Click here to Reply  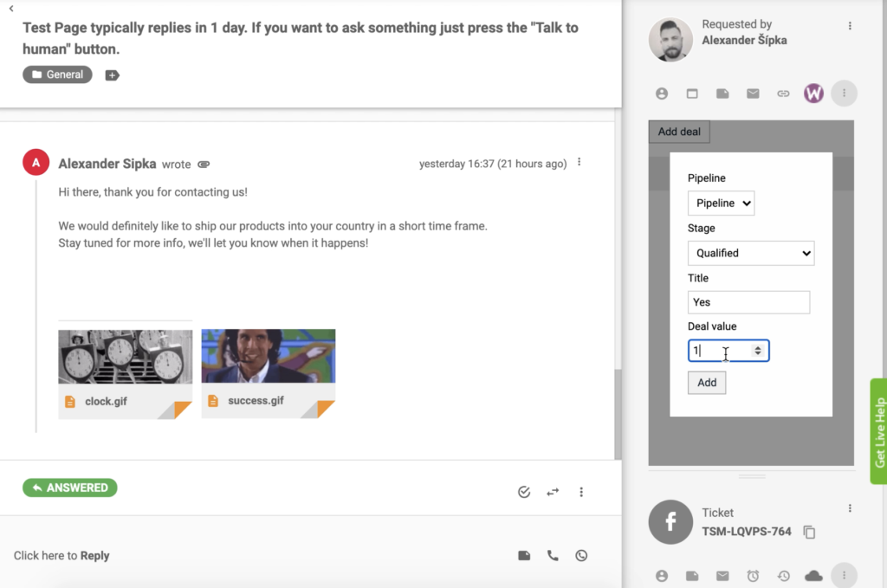point(62,556)
